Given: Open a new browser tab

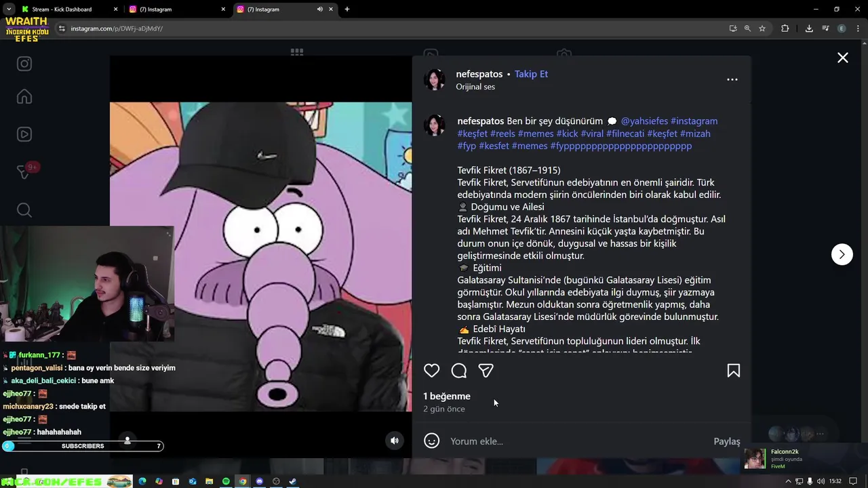Looking at the screenshot, I should 347,9.
